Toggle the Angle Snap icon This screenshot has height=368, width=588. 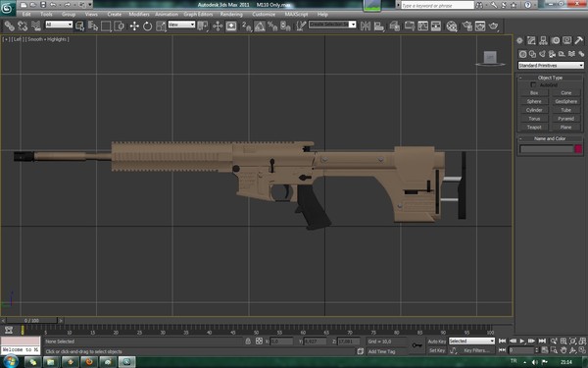[260, 26]
